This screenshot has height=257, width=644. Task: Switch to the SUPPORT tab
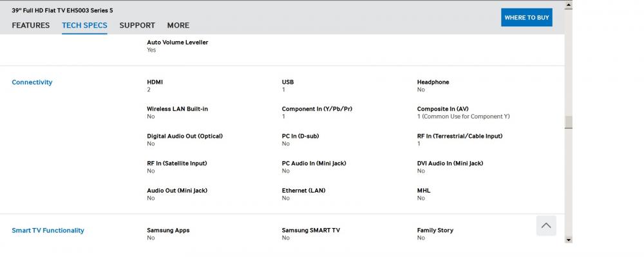coord(137,26)
